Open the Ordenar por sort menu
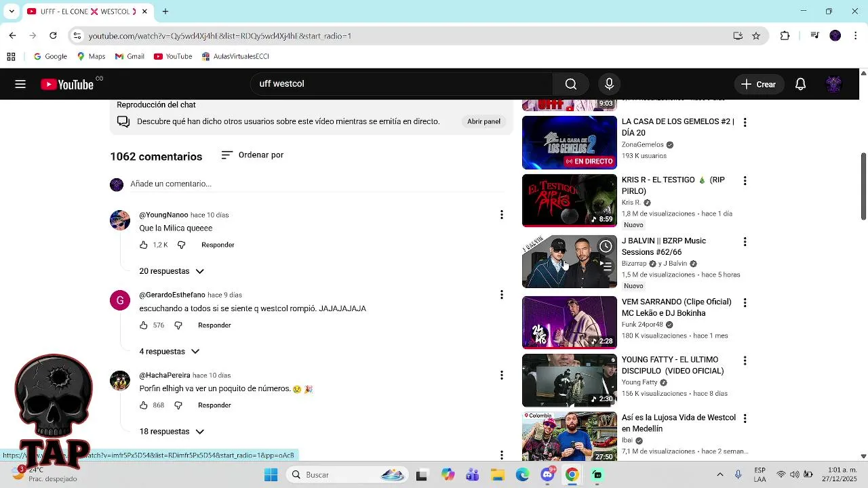 point(252,155)
